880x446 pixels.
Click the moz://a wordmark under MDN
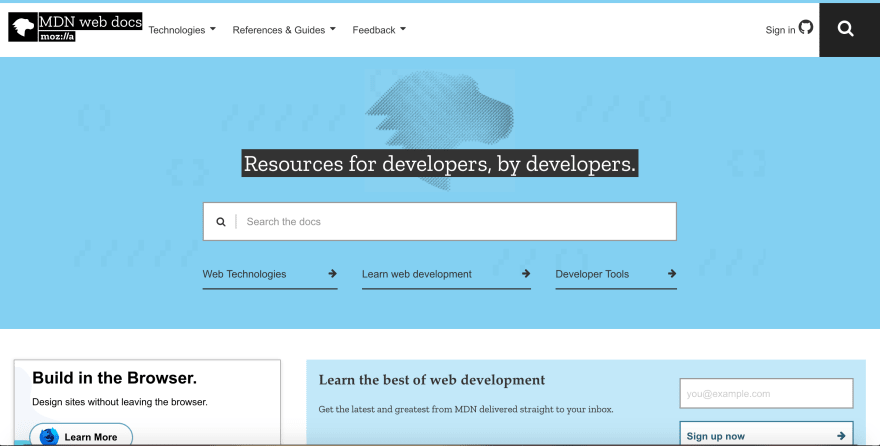click(57, 36)
